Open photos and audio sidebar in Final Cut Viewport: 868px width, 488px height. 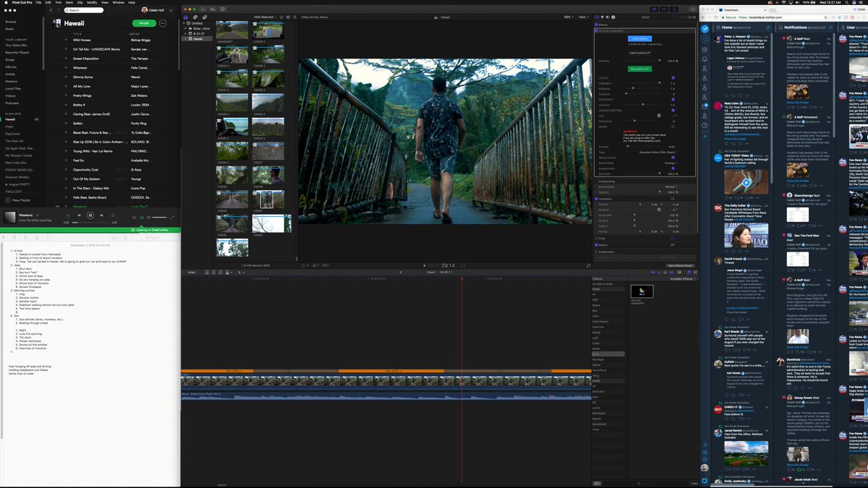[195, 17]
